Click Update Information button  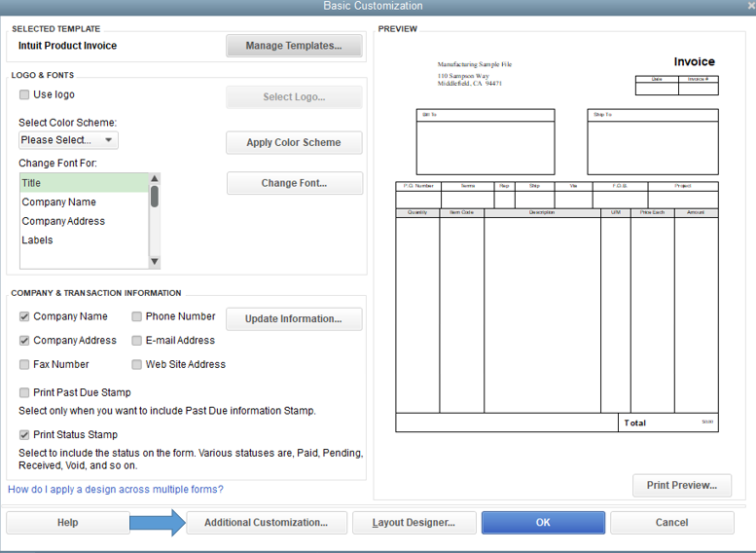click(294, 319)
